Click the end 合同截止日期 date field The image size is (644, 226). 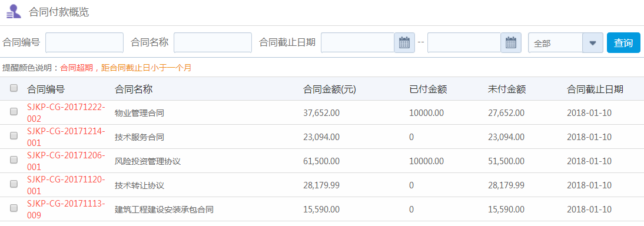[464, 43]
